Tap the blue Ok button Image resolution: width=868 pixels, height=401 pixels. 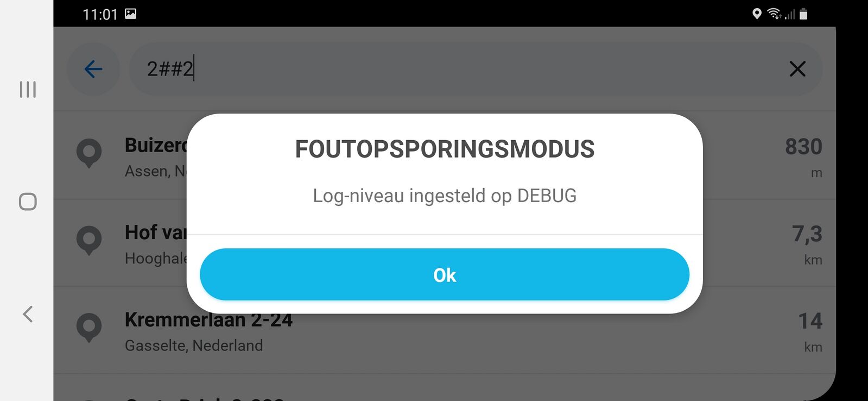click(445, 274)
